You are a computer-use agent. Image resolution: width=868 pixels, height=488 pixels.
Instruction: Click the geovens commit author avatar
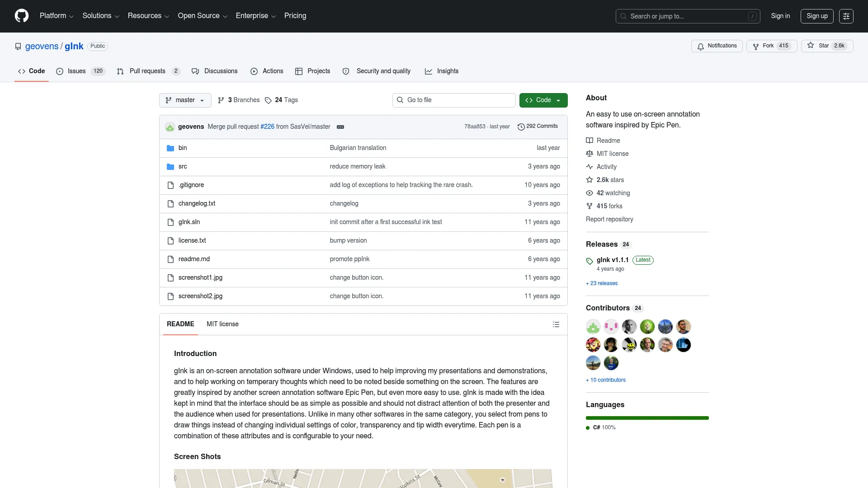[x=170, y=127]
